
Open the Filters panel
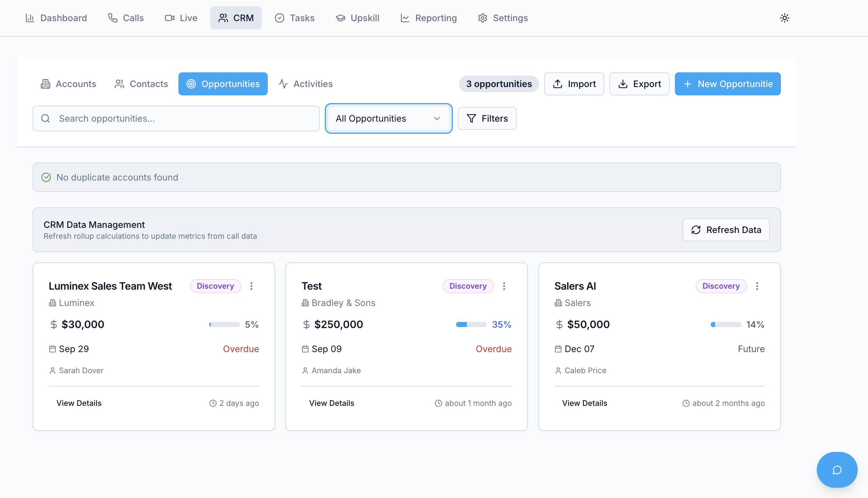point(487,118)
